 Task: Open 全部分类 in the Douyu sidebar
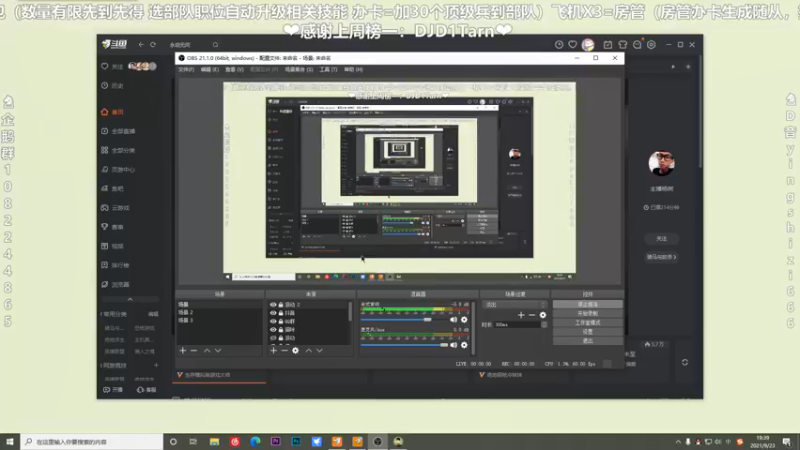click(118, 150)
